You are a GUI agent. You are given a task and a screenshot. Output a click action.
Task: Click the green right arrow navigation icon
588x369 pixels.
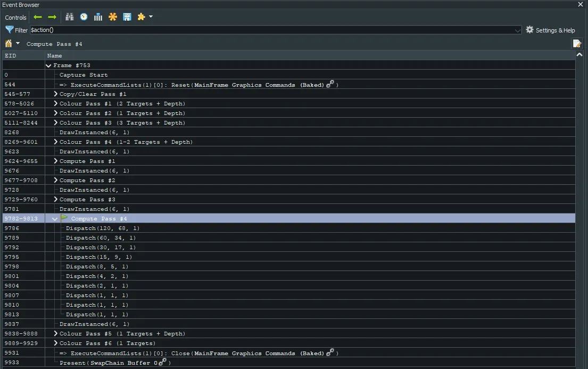(x=52, y=17)
